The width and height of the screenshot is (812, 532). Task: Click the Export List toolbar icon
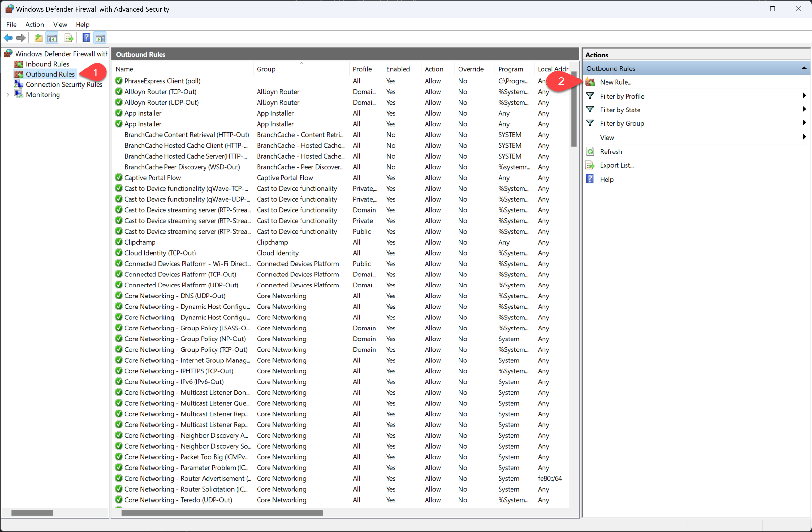tap(69, 38)
